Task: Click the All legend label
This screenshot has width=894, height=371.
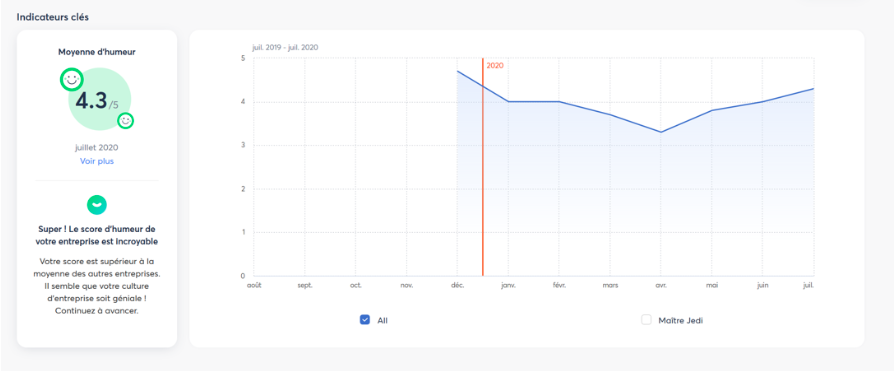Action: [383, 320]
